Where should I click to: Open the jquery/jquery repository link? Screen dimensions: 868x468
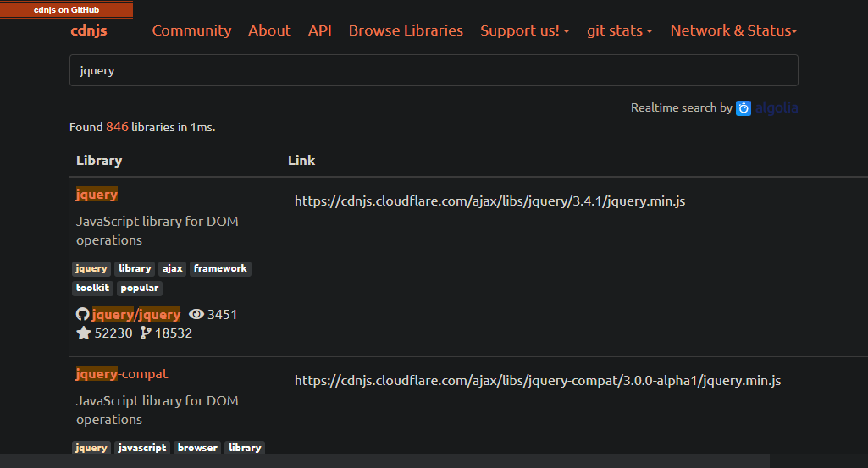(x=136, y=314)
